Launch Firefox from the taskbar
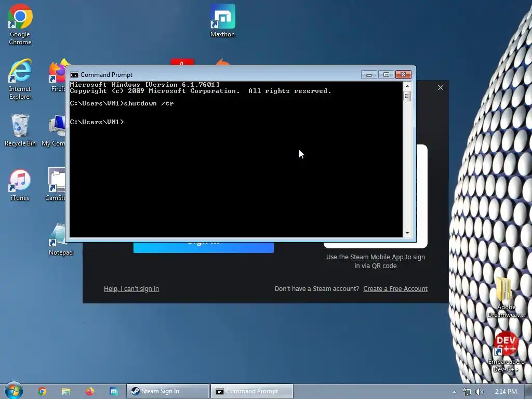532x399 pixels. click(90, 391)
